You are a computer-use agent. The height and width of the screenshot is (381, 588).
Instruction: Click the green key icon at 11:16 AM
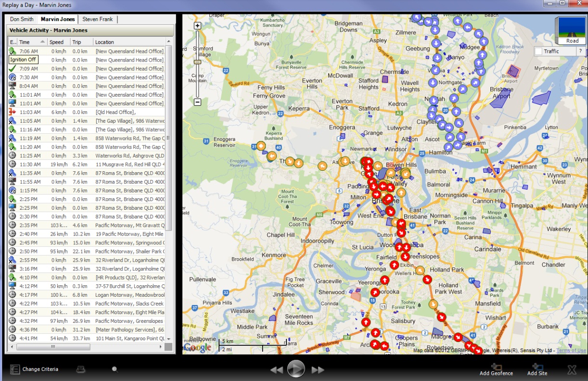[13, 129]
